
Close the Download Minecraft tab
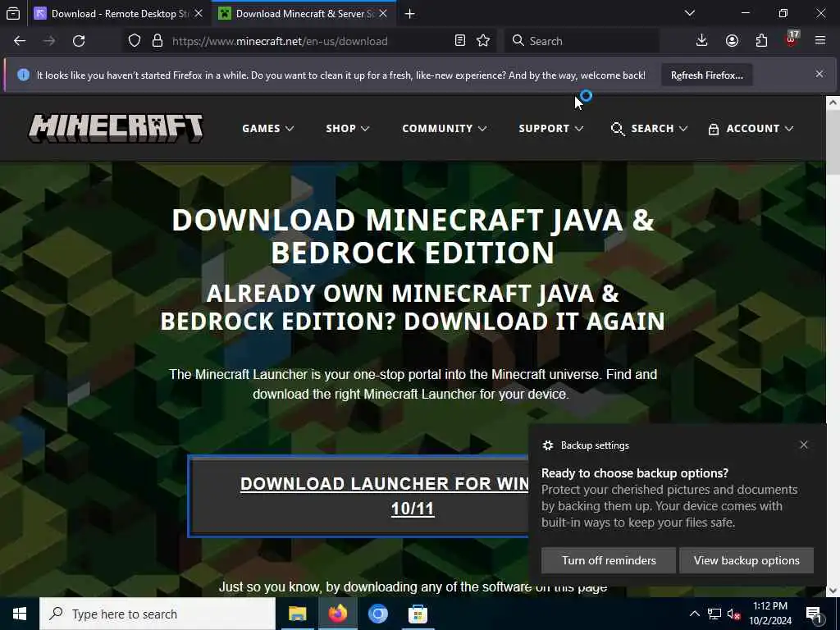tap(383, 14)
